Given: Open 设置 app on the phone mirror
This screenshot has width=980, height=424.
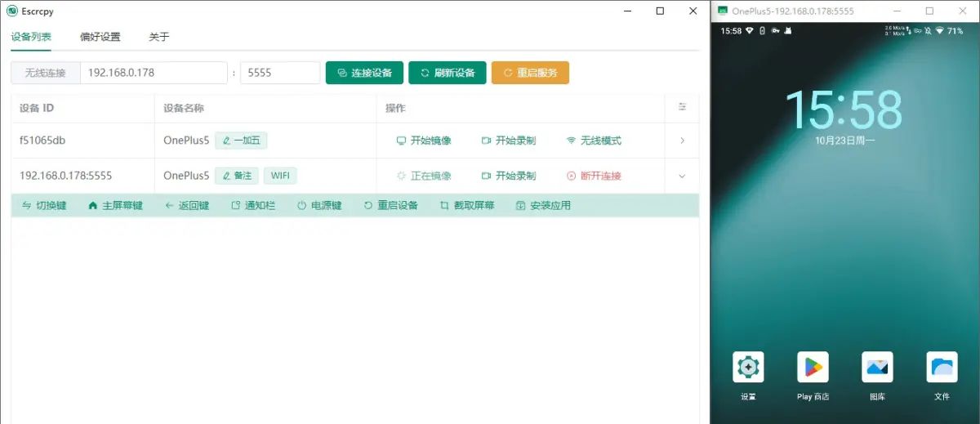Looking at the screenshot, I should (x=748, y=376).
